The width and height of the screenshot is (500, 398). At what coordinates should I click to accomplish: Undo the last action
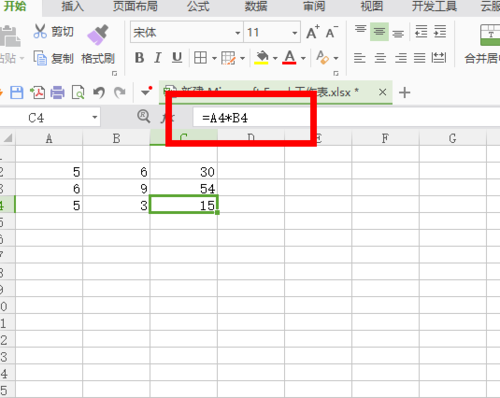[99, 92]
